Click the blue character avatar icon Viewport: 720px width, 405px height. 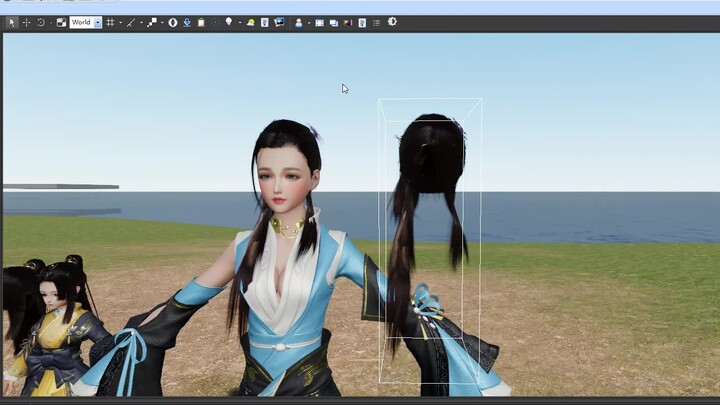(x=298, y=22)
